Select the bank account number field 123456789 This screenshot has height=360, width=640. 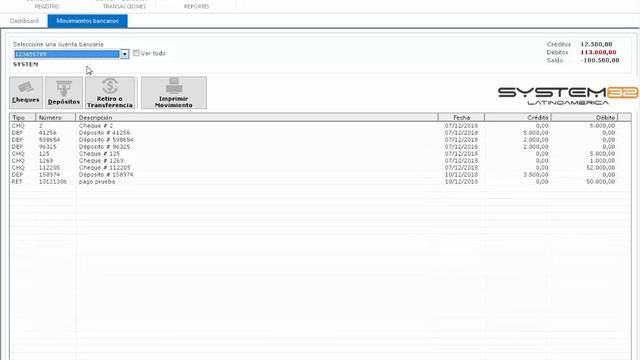(67, 54)
